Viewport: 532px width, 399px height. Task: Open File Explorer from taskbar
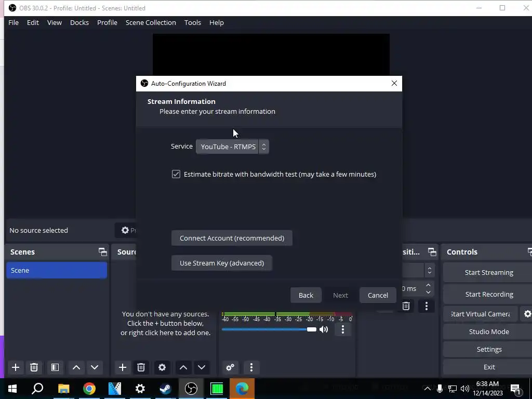pyautogui.click(x=63, y=389)
